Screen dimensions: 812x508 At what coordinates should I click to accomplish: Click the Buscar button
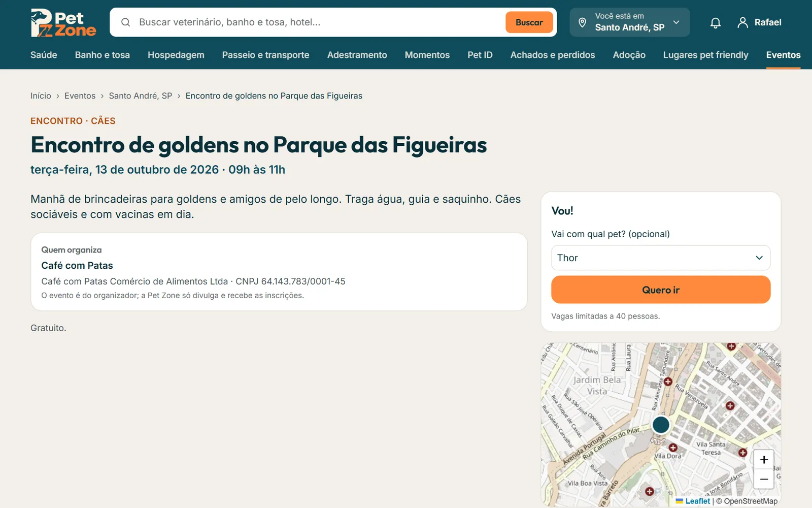point(529,22)
